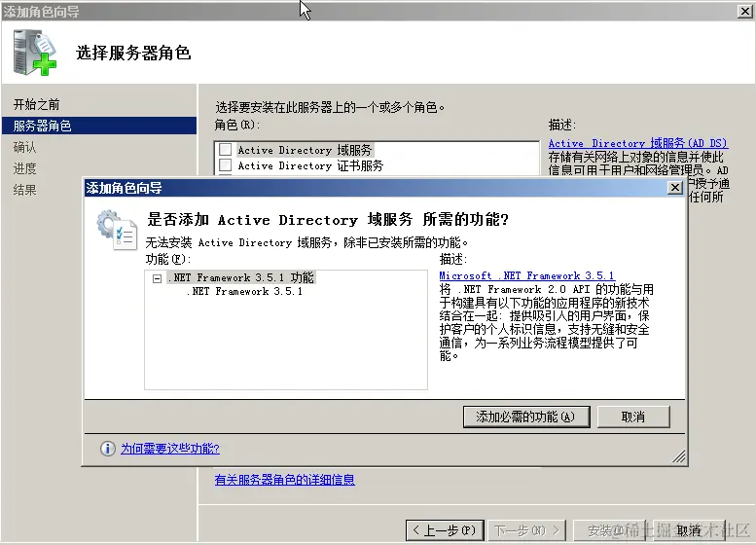Open 开始之前 wizard step

coord(37,104)
